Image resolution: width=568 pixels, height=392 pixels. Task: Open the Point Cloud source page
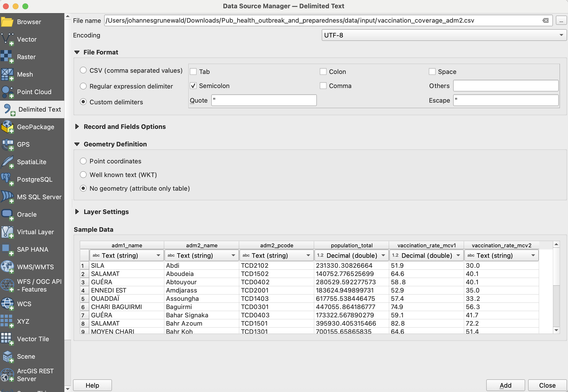pos(34,92)
